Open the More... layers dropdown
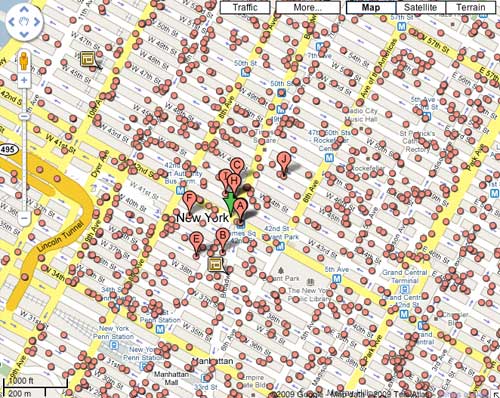500x398 pixels. [307, 7]
